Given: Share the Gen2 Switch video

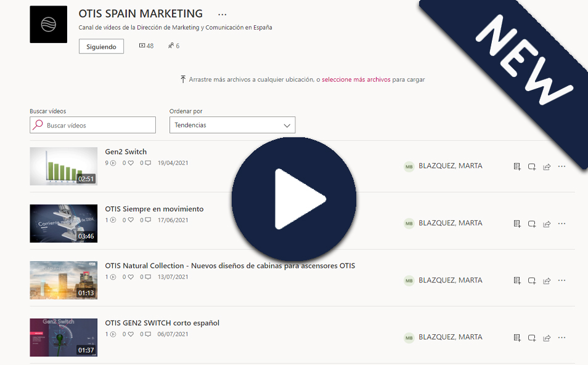Looking at the screenshot, I should click(547, 166).
